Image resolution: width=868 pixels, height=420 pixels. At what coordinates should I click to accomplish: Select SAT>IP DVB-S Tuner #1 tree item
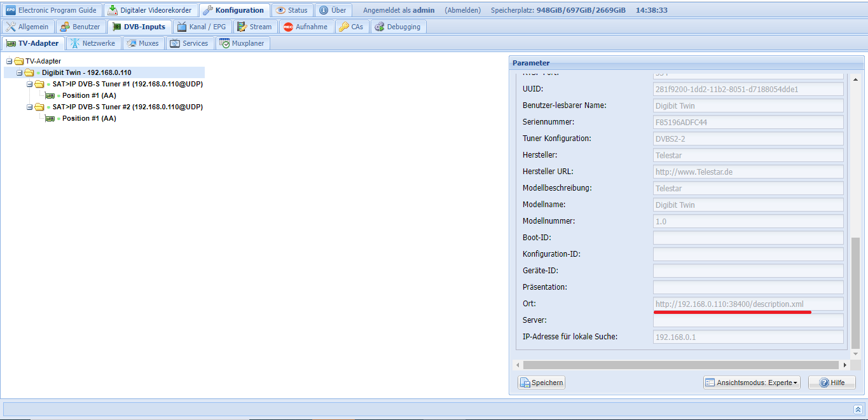point(128,84)
